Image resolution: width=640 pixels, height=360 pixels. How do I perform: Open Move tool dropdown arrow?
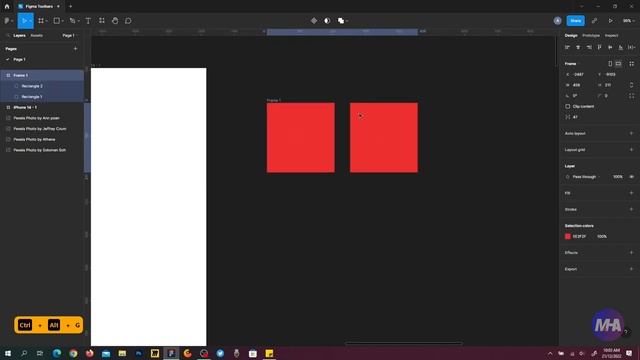click(x=30, y=21)
